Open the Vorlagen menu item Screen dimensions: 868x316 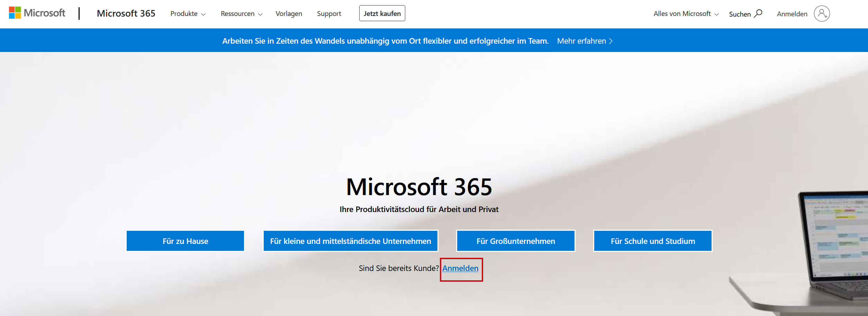point(289,14)
